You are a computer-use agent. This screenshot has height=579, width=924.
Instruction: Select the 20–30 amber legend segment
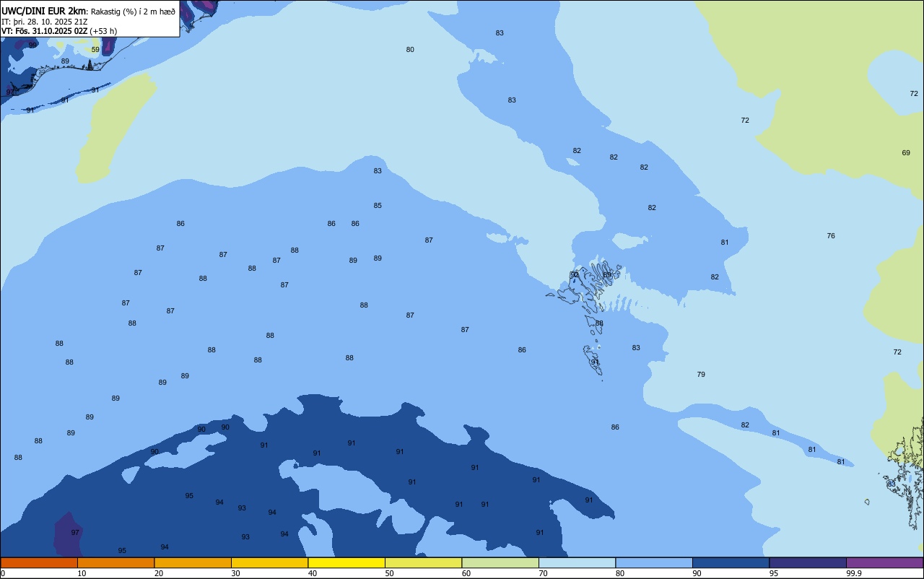(193, 562)
